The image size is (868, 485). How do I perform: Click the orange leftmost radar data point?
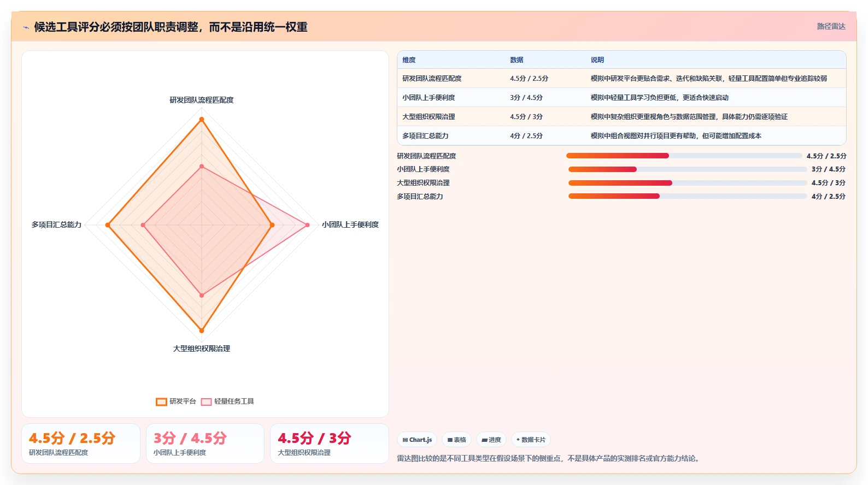point(108,225)
